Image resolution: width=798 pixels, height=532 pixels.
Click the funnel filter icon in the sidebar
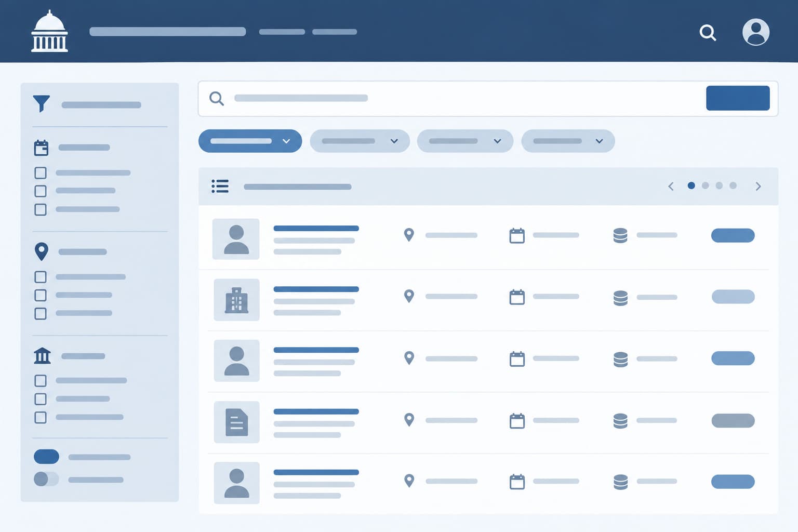coord(42,103)
